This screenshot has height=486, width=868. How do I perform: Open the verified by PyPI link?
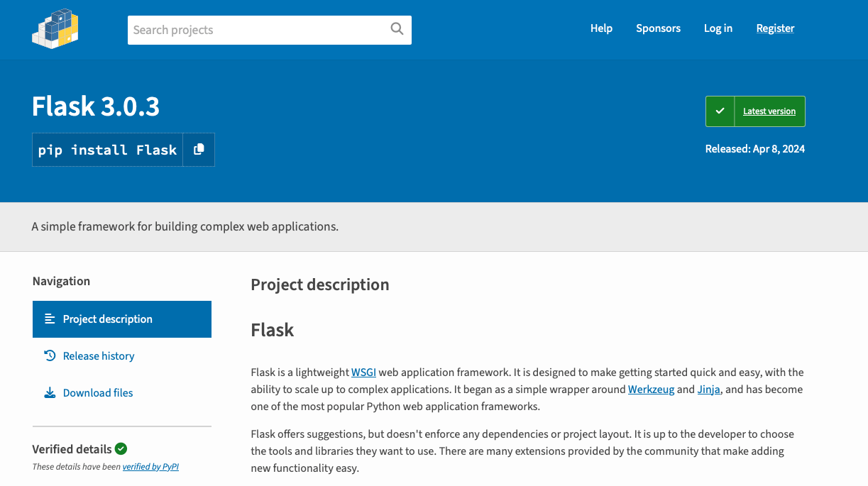(x=150, y=467)
